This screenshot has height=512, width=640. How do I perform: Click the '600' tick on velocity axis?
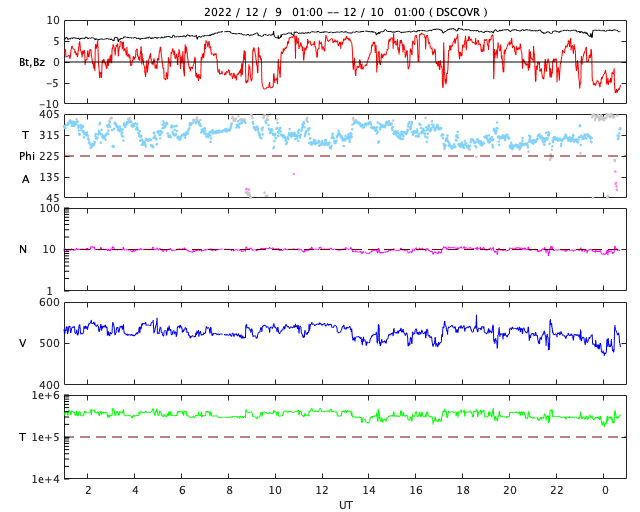click(49, 303)
